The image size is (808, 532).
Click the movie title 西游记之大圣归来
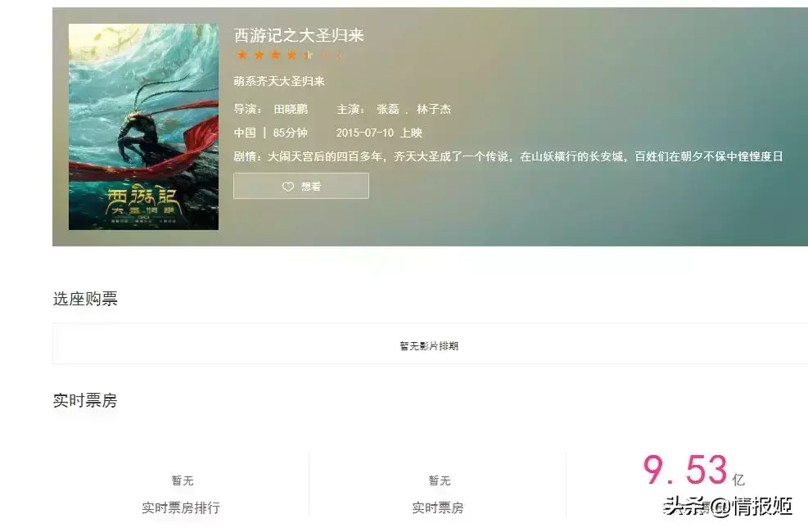(x=299, y=35)
